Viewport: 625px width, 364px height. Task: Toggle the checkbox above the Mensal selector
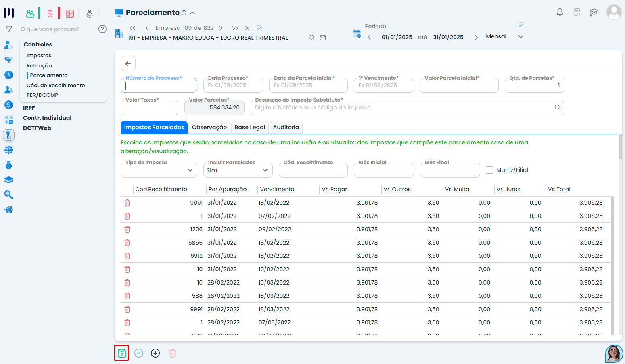(521, 25)
